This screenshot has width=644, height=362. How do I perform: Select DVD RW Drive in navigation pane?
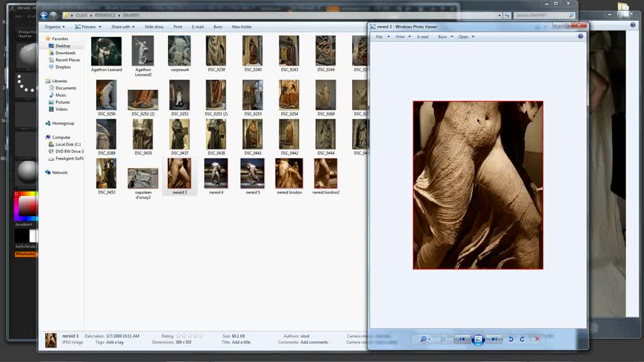(68, 151)
